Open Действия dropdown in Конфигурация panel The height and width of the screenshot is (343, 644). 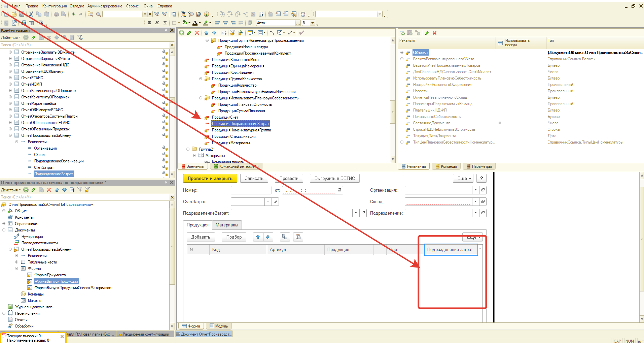(x=11, y=38)
